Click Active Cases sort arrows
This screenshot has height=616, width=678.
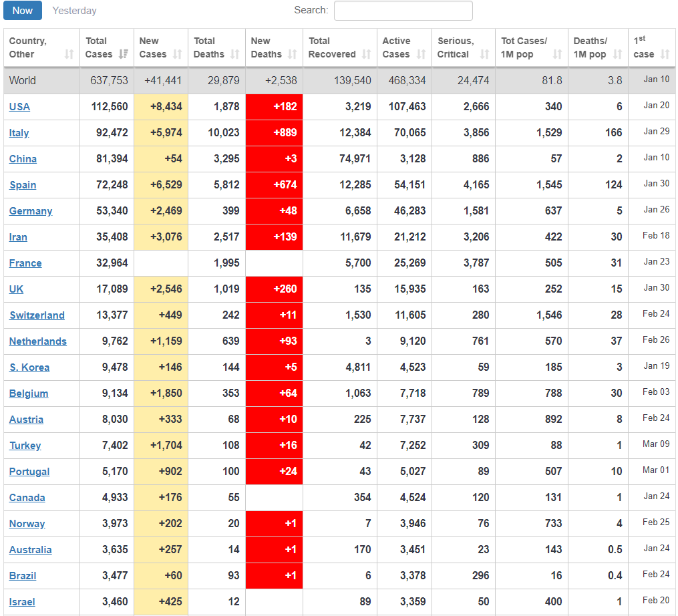coord(421,54)
